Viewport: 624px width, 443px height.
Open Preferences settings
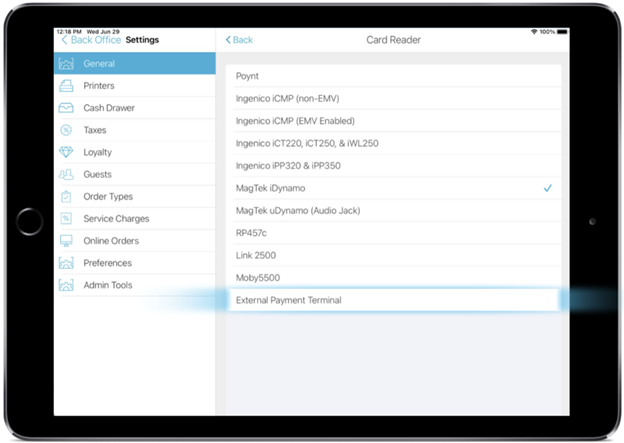135,263
